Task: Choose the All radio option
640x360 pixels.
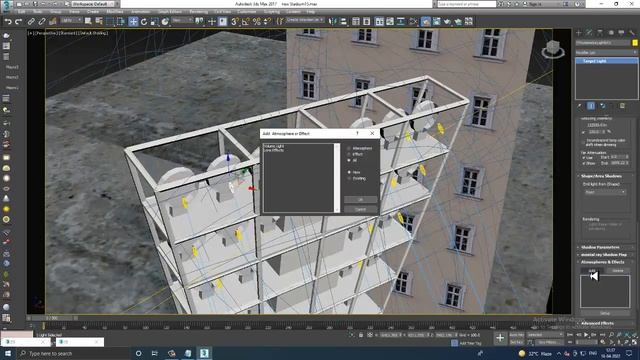Action: click(x=352, y=160)
